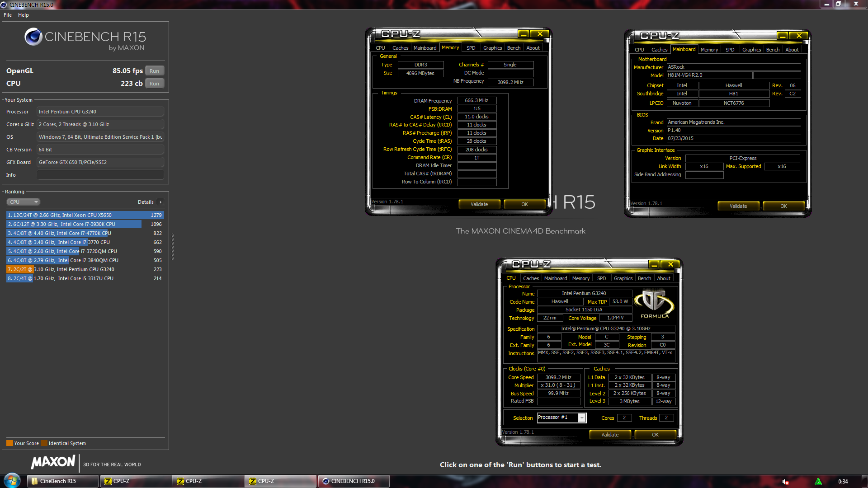This screenshot has height=488, width=868.
Task: Close the Memory CPU-Z window
Action: click(540, 34)
